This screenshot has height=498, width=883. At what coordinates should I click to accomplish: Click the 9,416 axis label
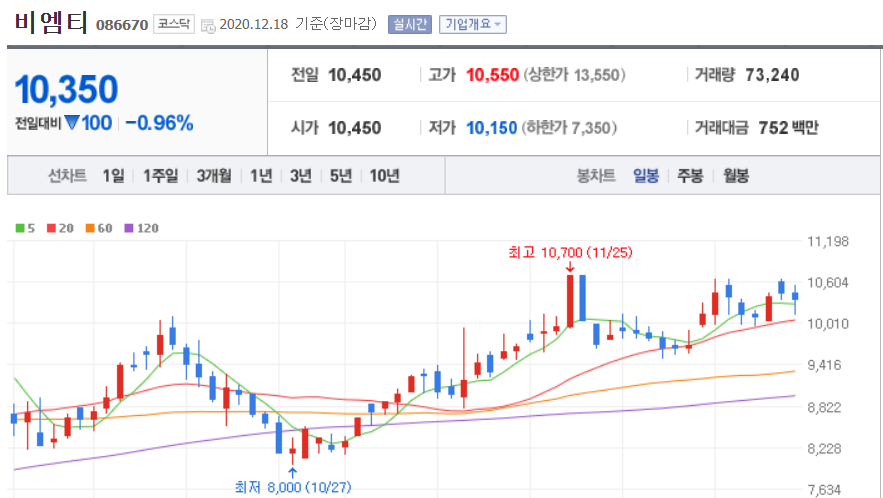click(824, 365)
